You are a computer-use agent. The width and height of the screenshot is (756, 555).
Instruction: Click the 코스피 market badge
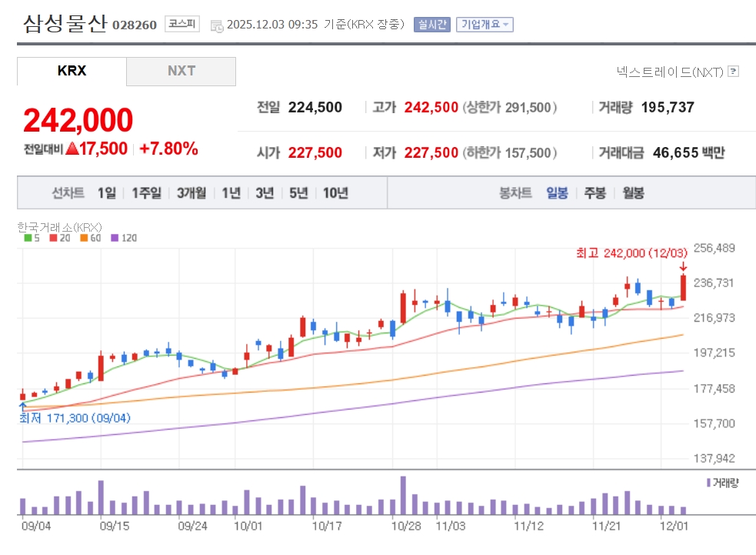(x=182, y=24)
